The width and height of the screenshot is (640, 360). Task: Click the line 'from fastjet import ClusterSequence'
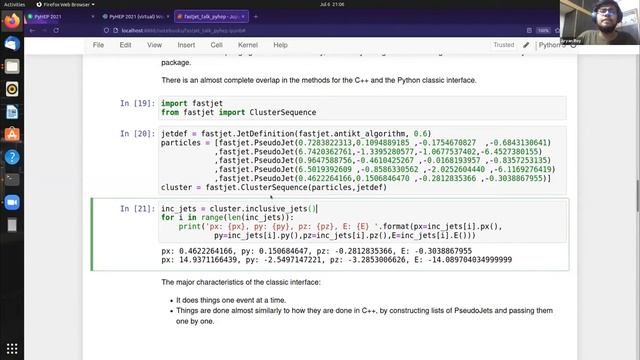click(x=238, y=112)
